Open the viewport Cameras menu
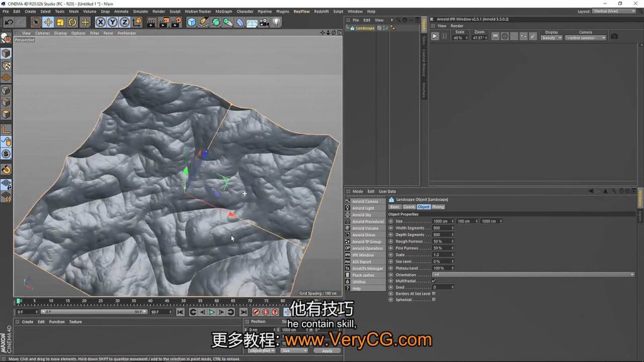Viewport: 644px width, 362px height. tap(42, 33)
